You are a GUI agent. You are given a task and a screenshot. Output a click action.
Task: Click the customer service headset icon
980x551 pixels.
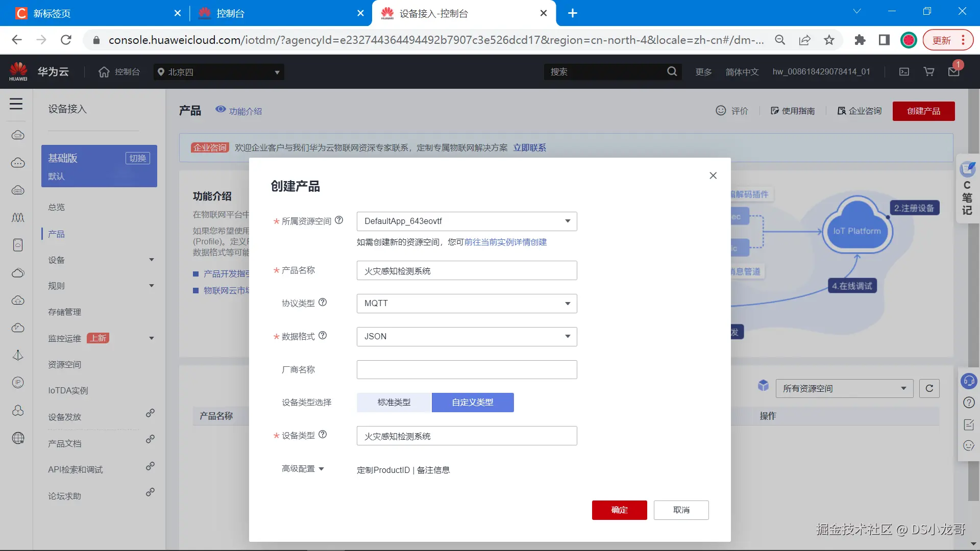pyautogui.click(x=968, y=381)
